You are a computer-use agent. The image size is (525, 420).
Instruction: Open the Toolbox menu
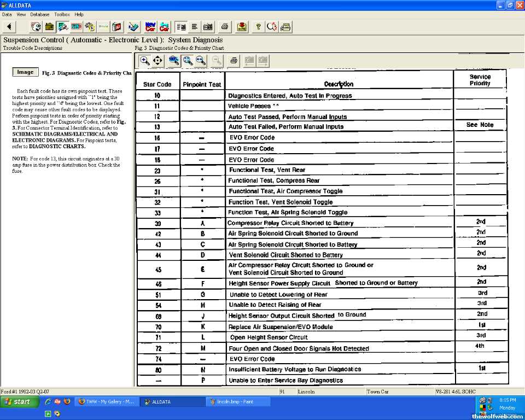62,14
